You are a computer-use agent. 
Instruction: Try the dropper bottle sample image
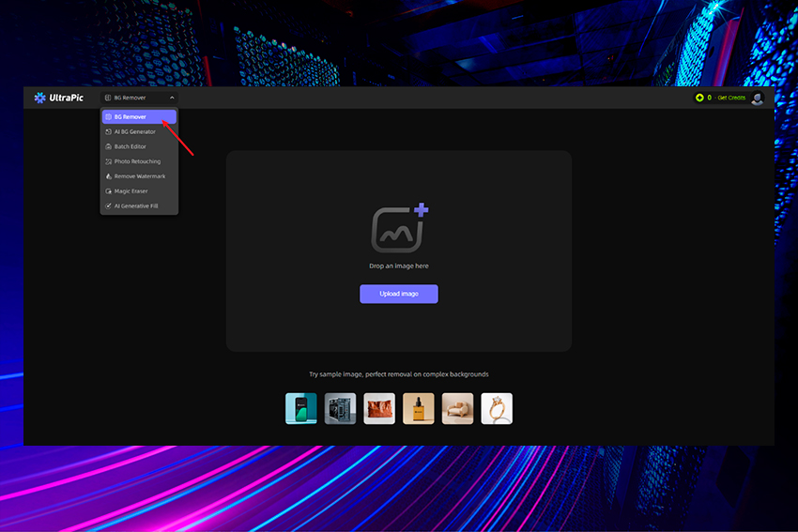419,408
